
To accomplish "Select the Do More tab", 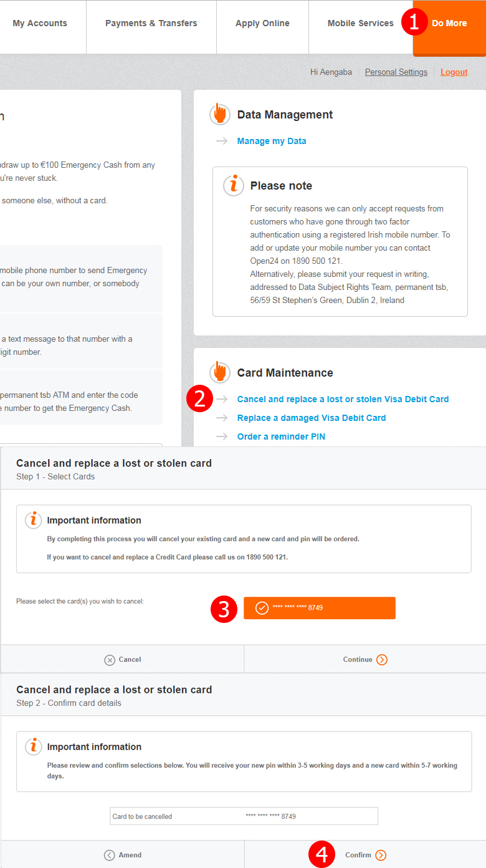I will [x=449, y=24].
